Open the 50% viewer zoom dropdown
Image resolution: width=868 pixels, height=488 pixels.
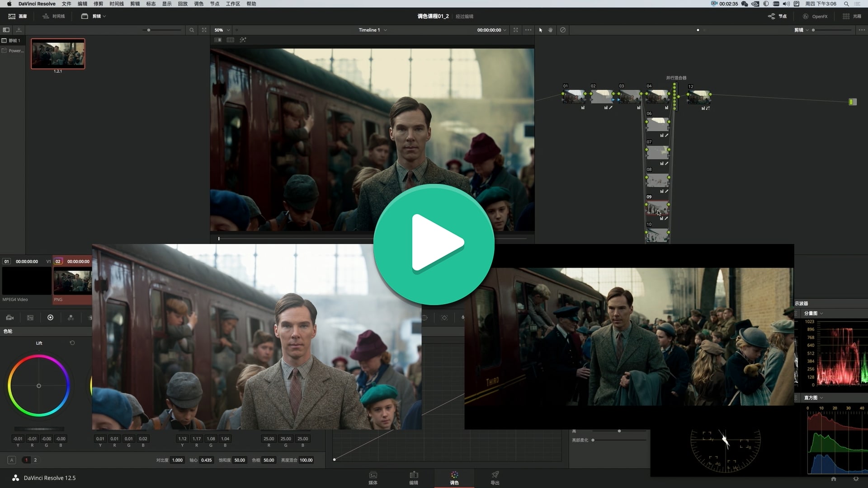[x=222, y=30]
